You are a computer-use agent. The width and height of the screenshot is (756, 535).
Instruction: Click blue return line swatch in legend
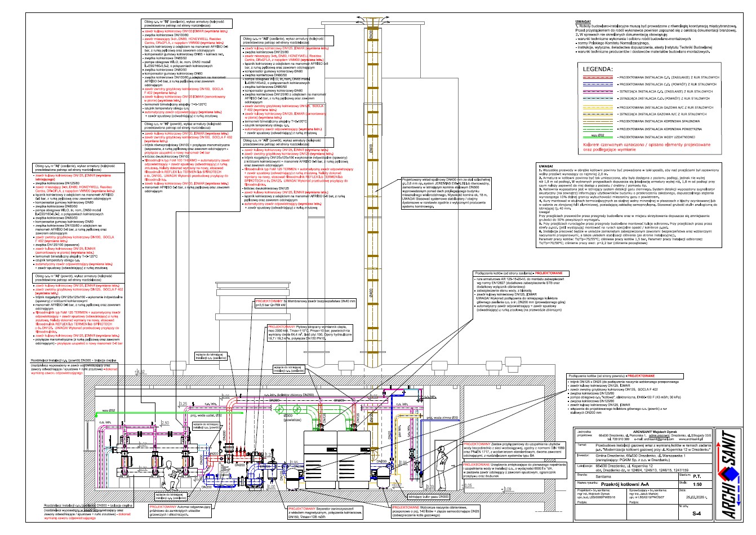[x=598, y=83]
